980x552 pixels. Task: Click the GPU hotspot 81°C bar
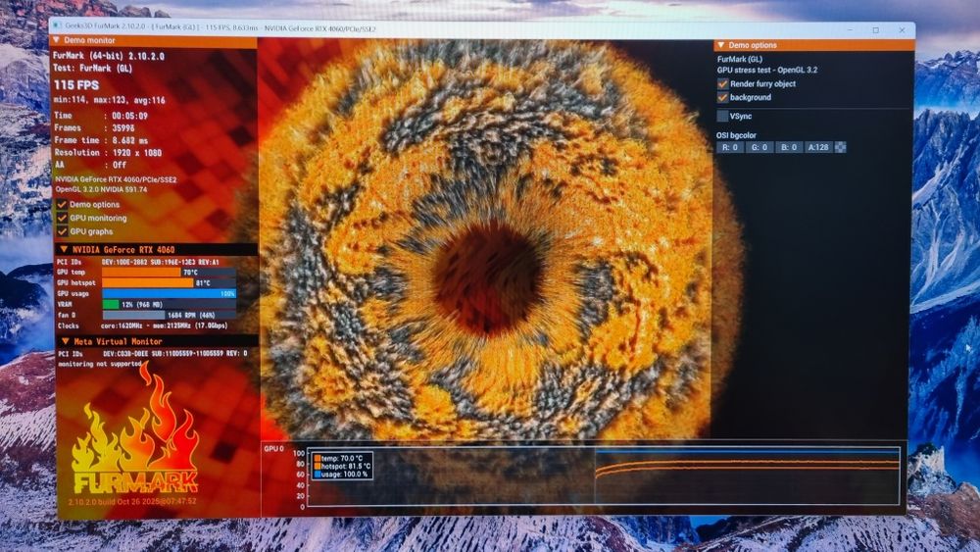coord(169,282)
